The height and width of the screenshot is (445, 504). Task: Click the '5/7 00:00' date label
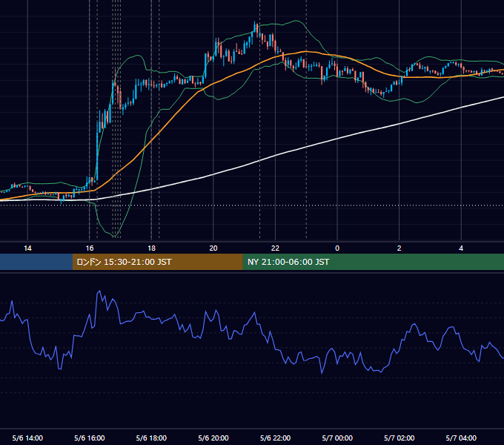pos(337,438)
